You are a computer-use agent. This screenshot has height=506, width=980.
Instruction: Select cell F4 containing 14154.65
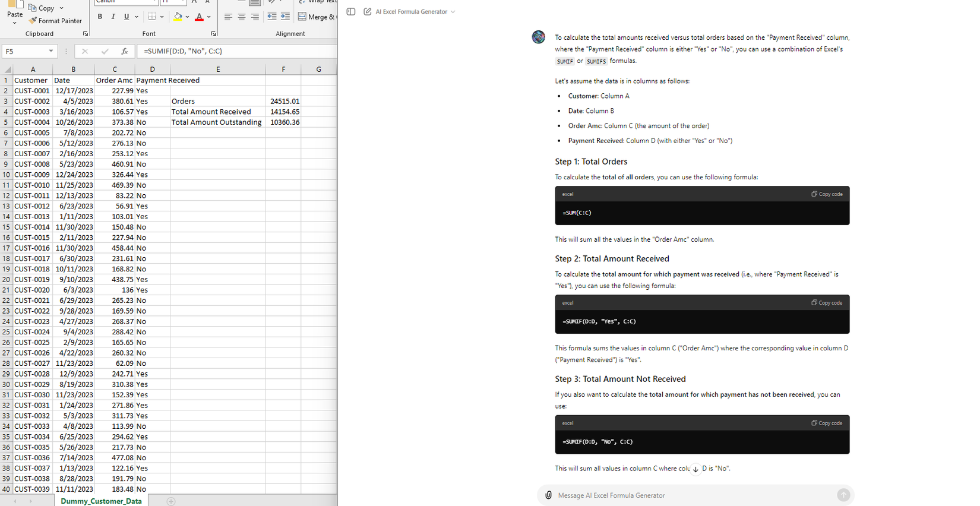point(283,112)
